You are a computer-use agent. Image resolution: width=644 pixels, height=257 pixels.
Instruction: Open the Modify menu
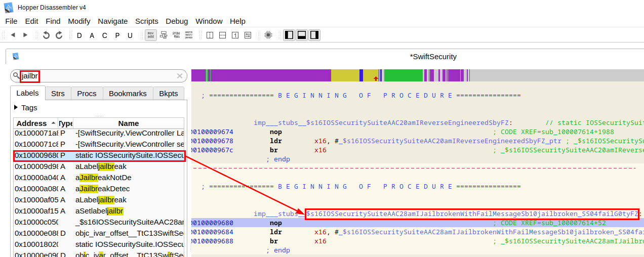point(79,21)
